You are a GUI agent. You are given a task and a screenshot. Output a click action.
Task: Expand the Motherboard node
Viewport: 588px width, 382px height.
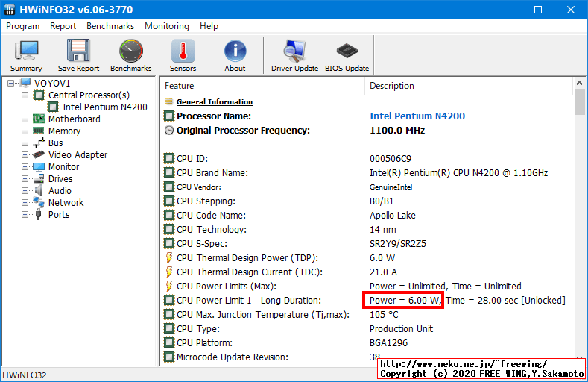point(25,119)
